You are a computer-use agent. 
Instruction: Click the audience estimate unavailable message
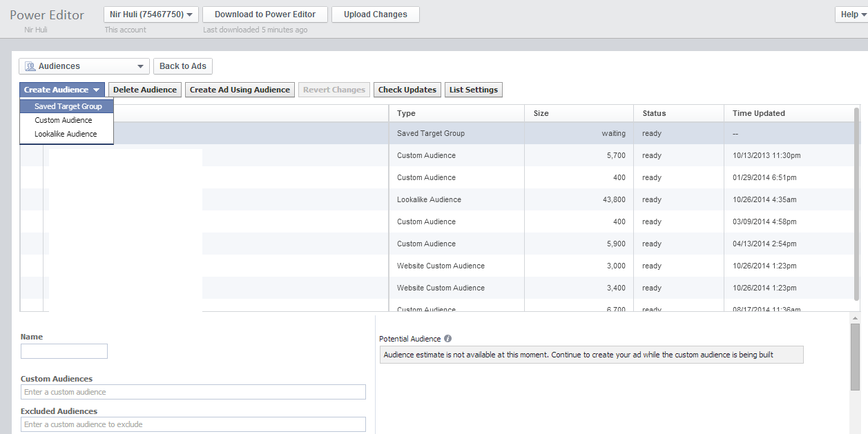(591, 355)
